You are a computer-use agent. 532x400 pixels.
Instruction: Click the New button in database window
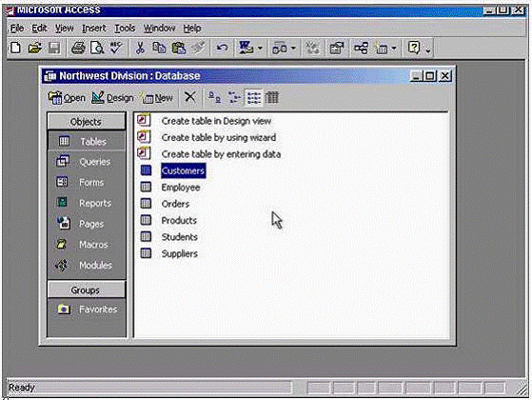[158, 98]
